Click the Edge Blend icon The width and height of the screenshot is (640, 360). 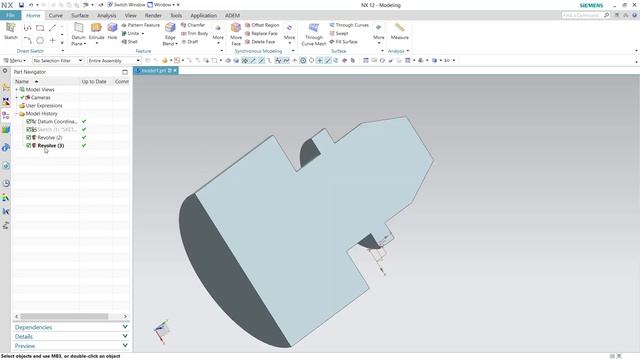[x=170, y=28]
